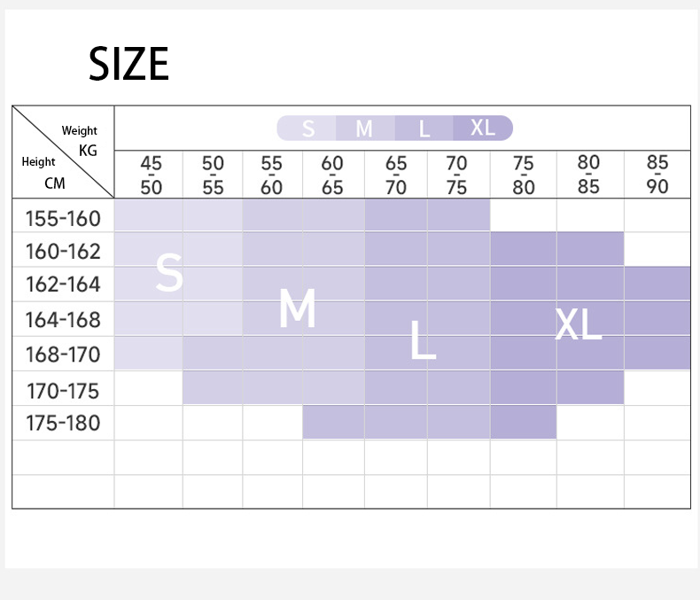Click the large M letter in chart
Screen dimensions: 700x600
298,308
